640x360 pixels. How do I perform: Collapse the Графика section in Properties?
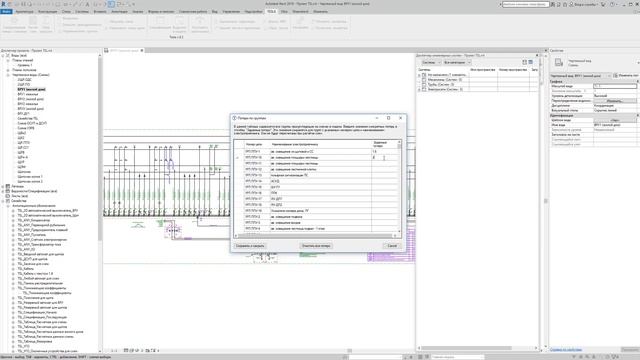(x=638, y=82)
